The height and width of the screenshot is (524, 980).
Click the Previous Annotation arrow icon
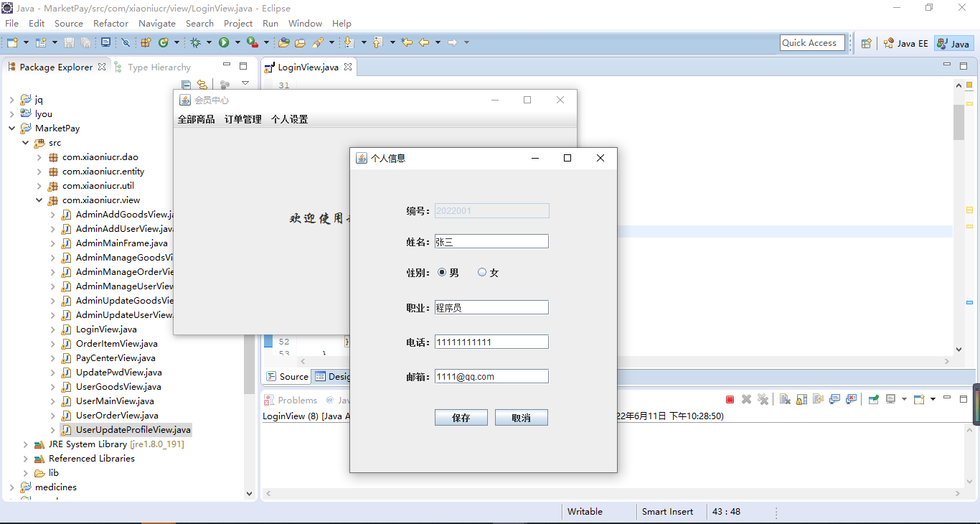point(378,43)
